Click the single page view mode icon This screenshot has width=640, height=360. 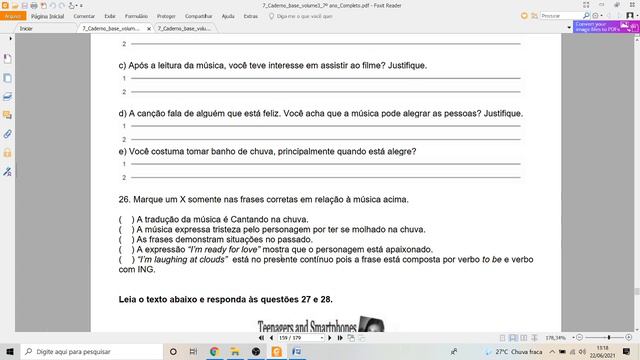502,338
